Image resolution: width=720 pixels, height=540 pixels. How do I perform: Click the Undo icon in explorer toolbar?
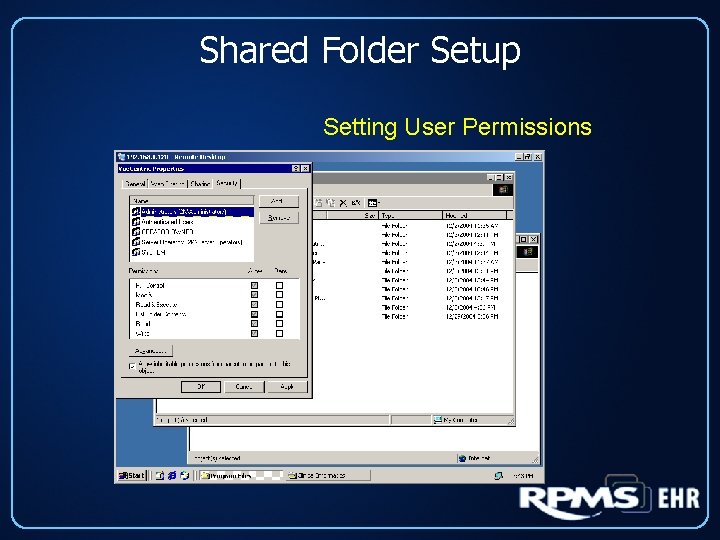click(x=355, y=202)
